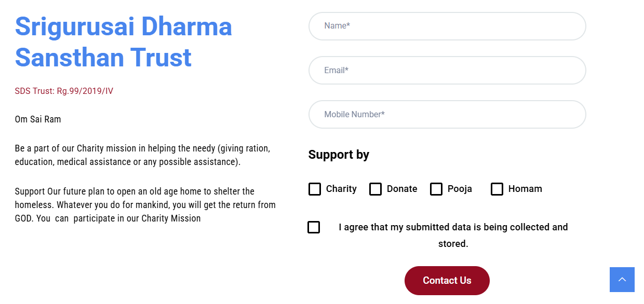Viewport: 644px width, 304px height.
Task: Click the Support by heading
Action: [339, 154]
